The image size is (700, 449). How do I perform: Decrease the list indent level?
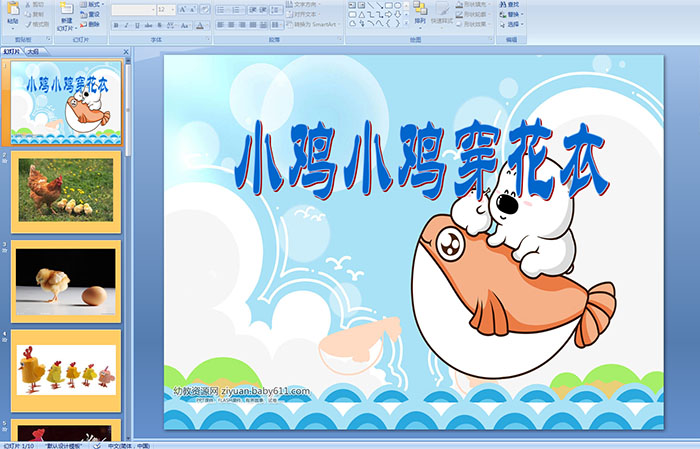(253, 9)
